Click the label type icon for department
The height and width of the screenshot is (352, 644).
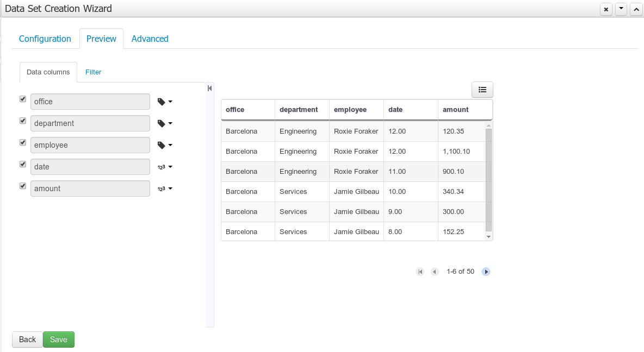tap(161, 123)
